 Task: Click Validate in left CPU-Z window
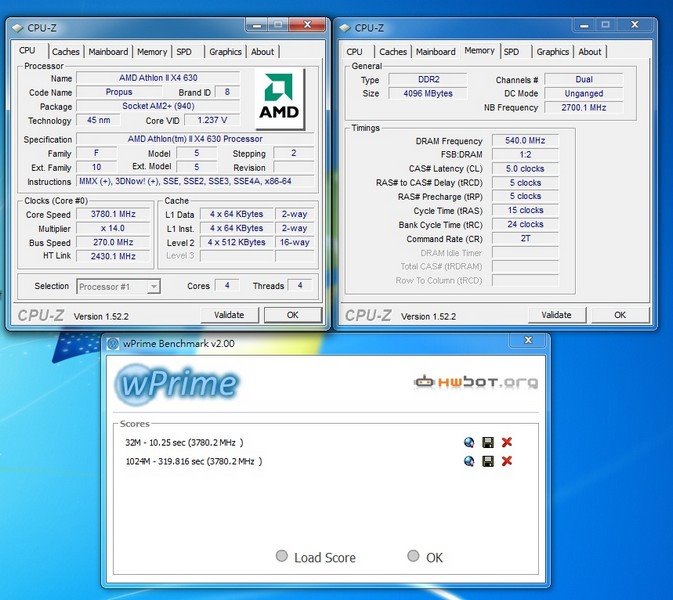tap(229, 315)
